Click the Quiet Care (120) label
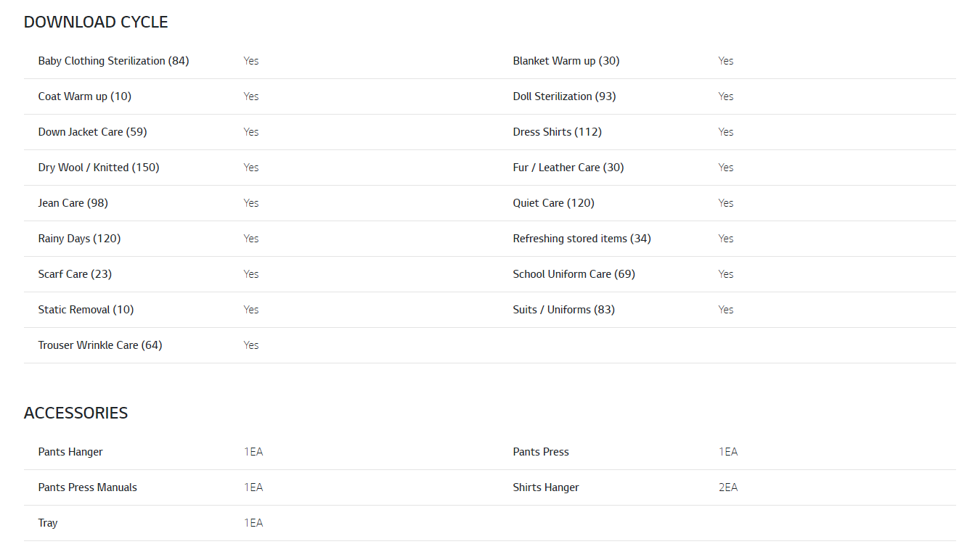Viewport: 975px width, 560px height. point(553,203)
